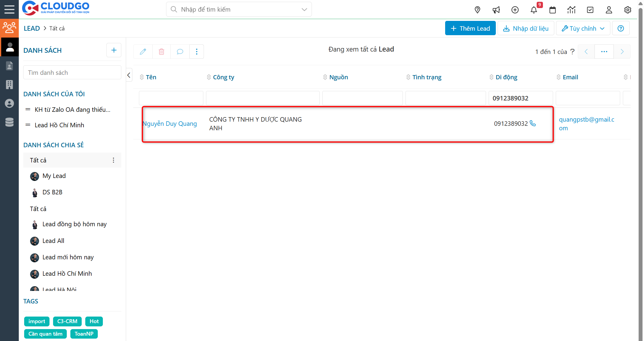This screenshot has height=341, width=644.
Task: Open the notifications bell with 9 alerts
Action: (x=534, y=10)
